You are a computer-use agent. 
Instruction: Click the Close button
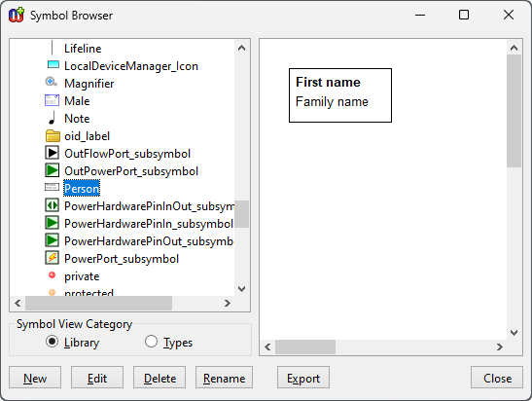(497, 378)
